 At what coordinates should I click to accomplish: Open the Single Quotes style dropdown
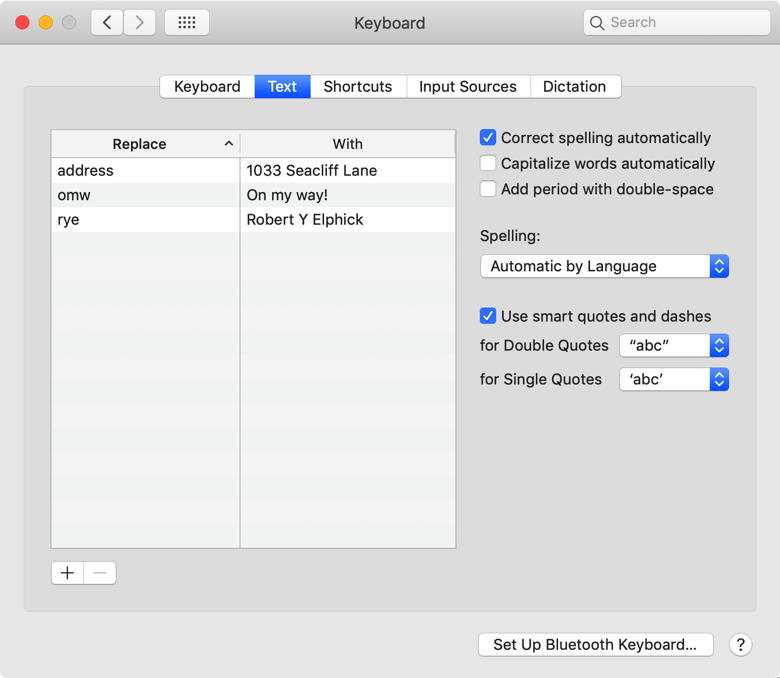673,379
